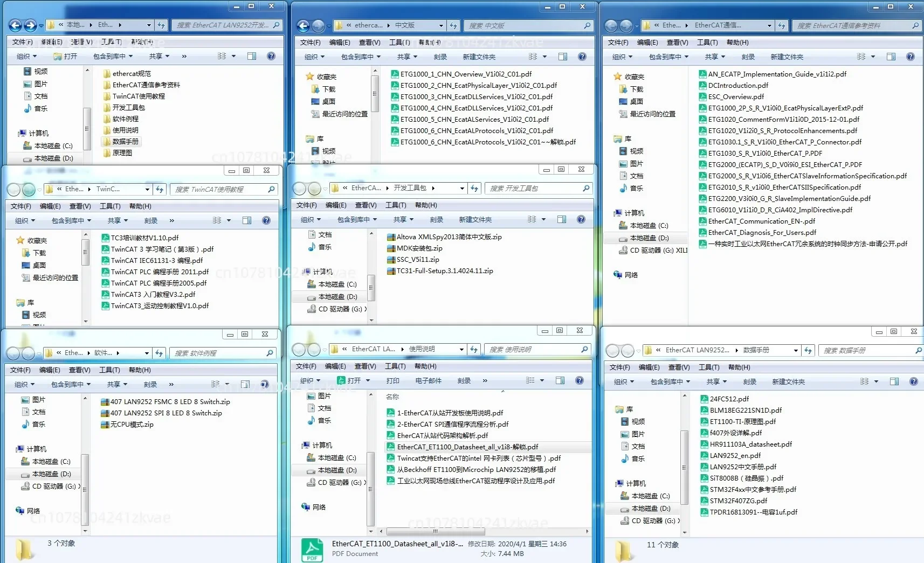Screen dimensions: 924x563
Task: Open 工具(T) menu in 开发工具包 window
Action: (396, 205)
